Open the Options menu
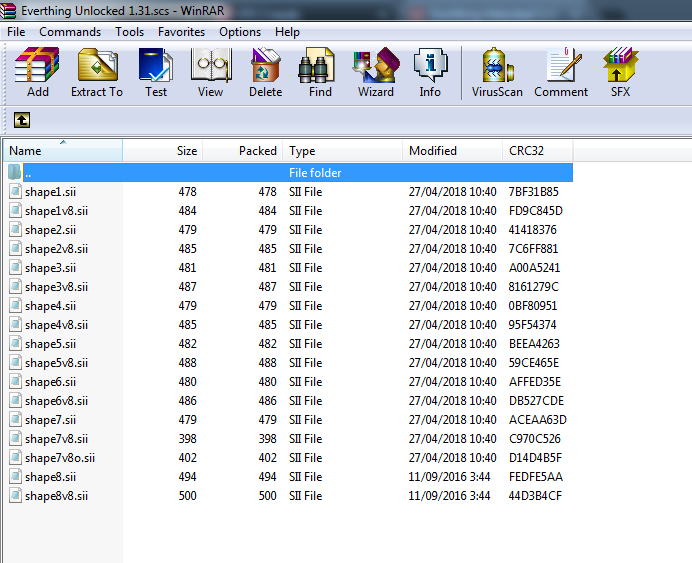Viewport: 692px width, 563px height. click(240, 32)
